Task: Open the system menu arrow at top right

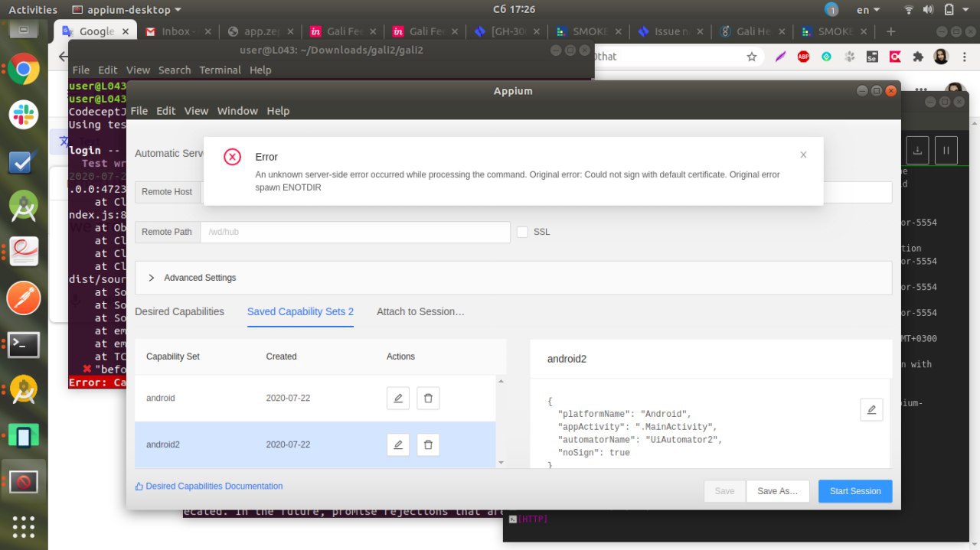Action: pyautogui.click(x=967, y=10)
